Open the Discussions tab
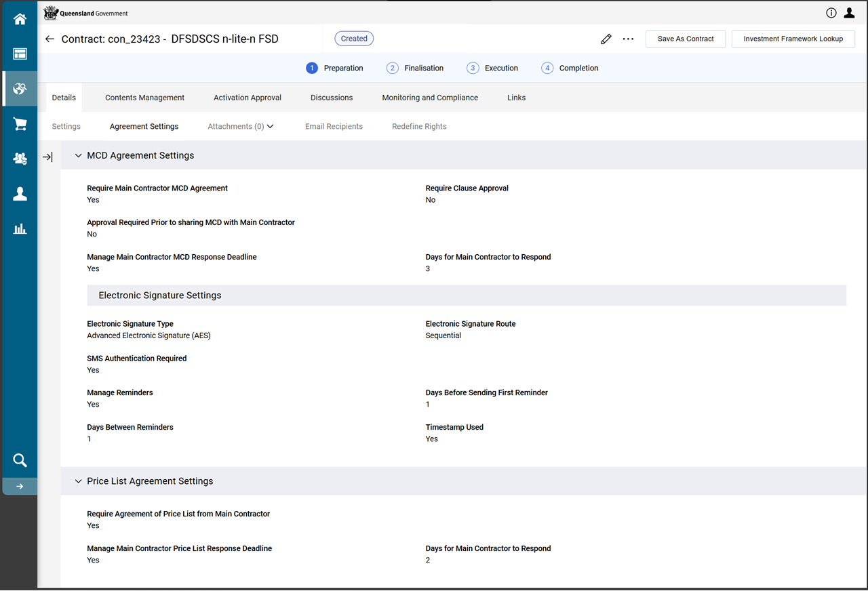This screenshot has height=591, width=868. 332,97
